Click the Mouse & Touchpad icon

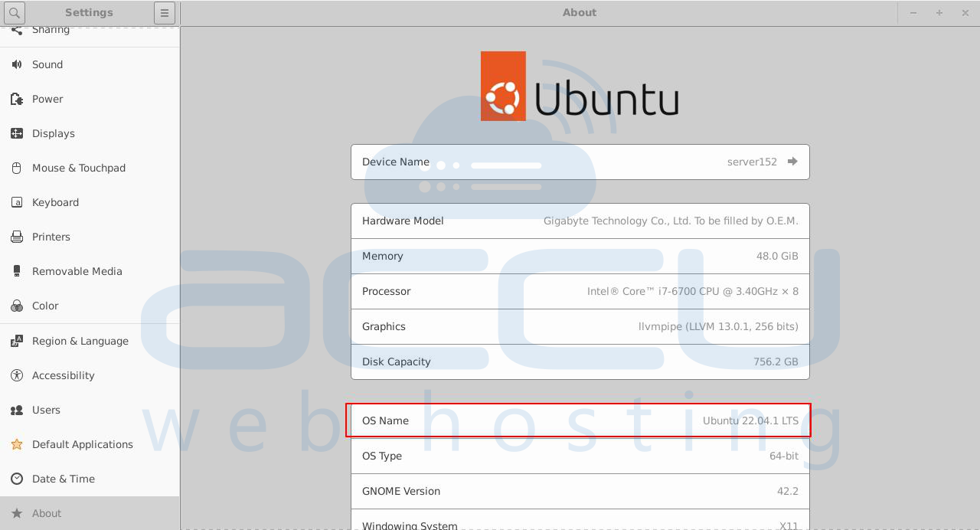pos(17,168)
